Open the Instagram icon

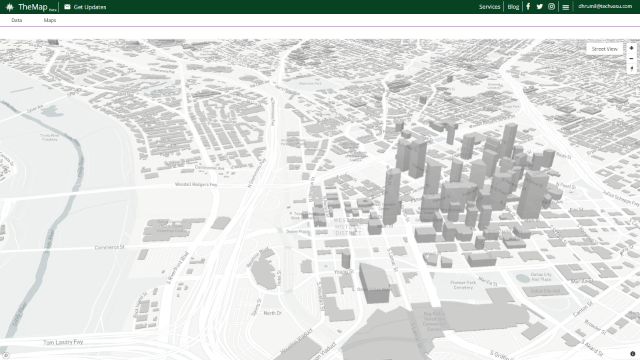(551, 7)
